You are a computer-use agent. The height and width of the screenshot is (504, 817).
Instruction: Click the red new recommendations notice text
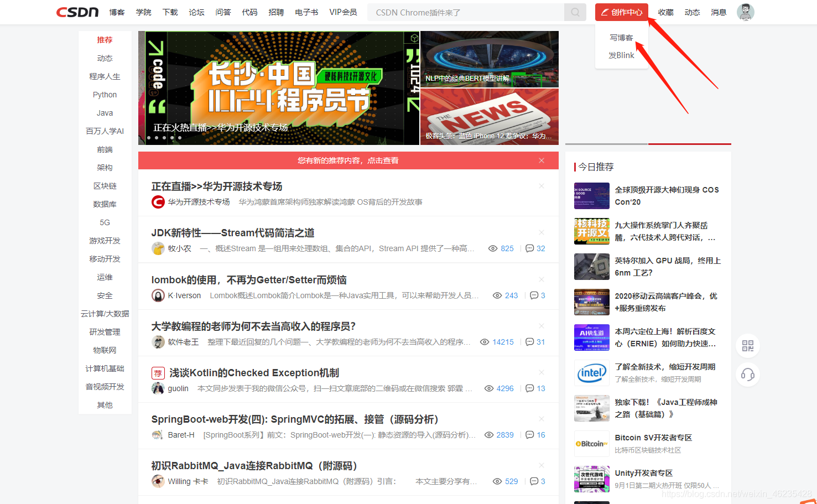click(x=348, y=160)
